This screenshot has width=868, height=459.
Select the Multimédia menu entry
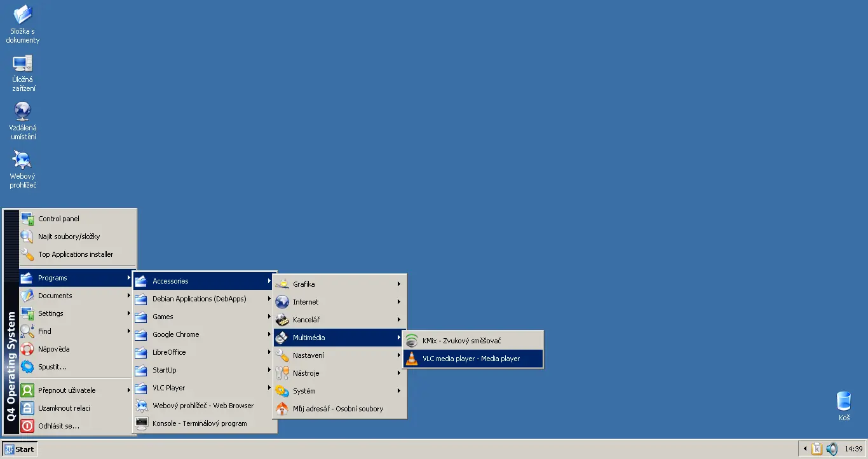point(339,338)
